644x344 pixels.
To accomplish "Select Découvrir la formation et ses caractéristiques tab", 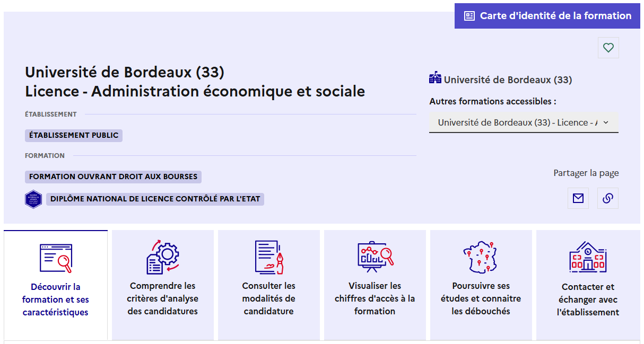I will [56, 299].
